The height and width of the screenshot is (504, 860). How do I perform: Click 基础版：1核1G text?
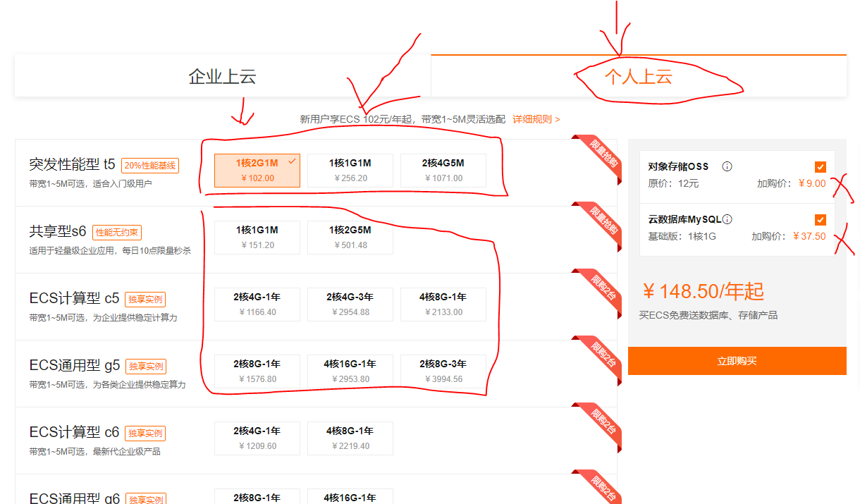click(x=682, y=236)
